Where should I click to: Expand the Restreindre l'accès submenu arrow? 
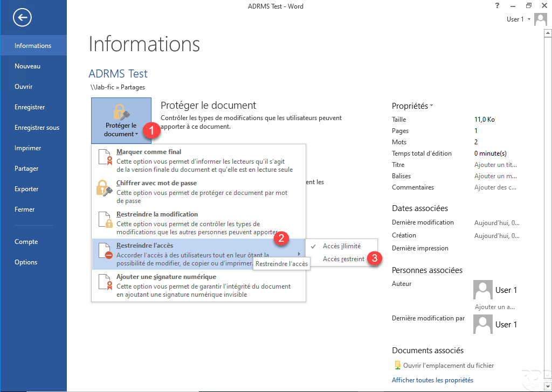(299, 254)
